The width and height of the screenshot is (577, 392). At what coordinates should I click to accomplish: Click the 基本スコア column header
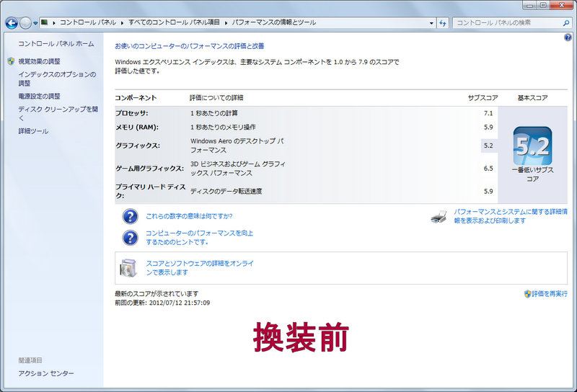(532, 98)
